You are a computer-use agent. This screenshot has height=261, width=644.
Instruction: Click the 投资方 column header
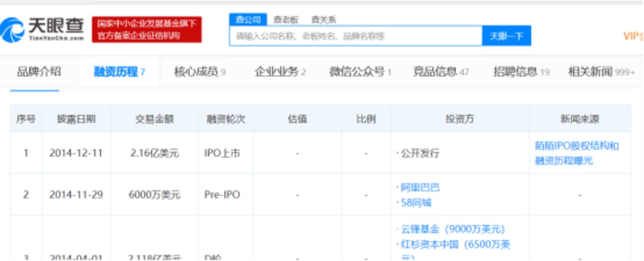[460, 119]
